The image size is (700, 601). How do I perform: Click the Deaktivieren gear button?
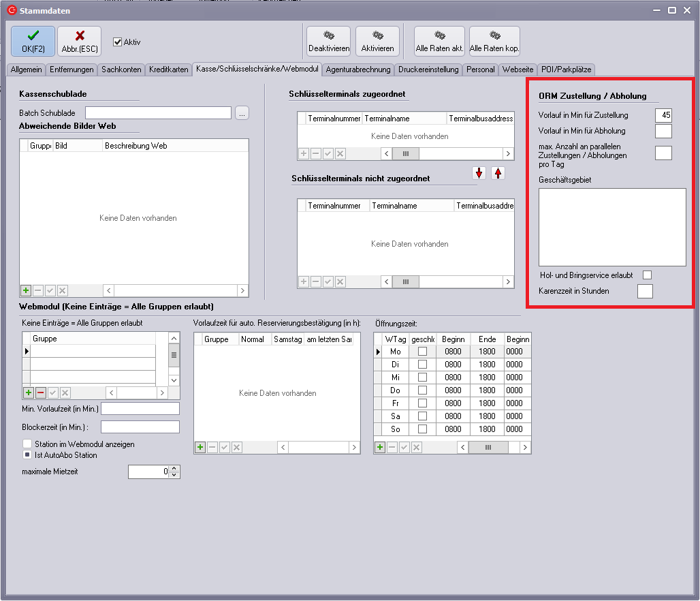328,41
